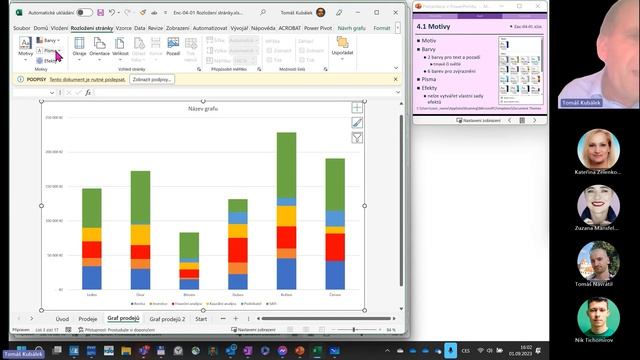Open Kateřina's participant video tile
The image size is (640, 360).
(x=598, y=150)
